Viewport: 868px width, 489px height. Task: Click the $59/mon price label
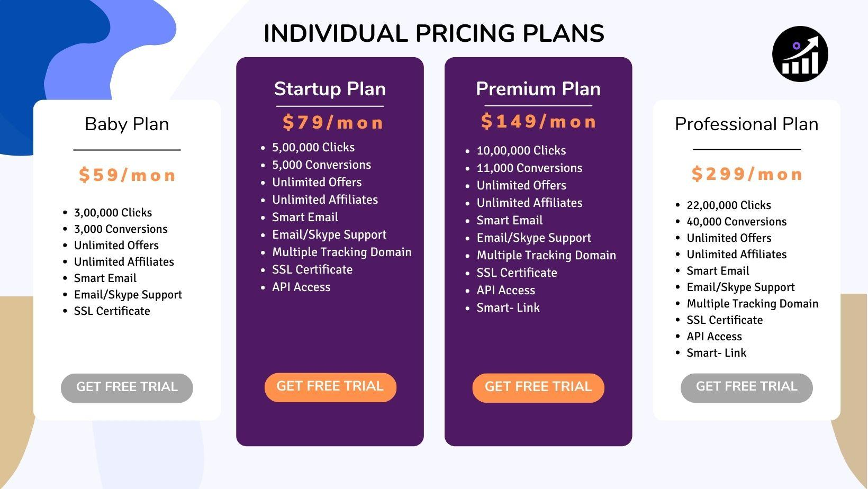pyautogui.click(x=127, y=175)
